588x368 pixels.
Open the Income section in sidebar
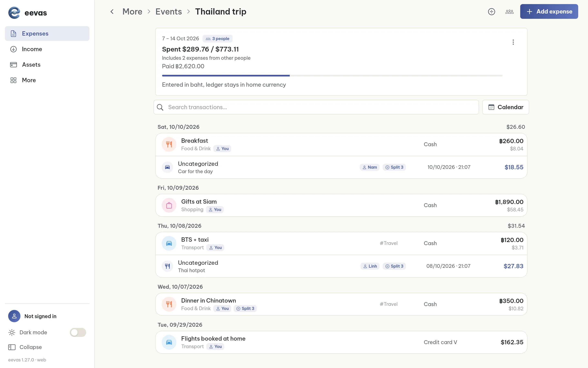[47, 49]
